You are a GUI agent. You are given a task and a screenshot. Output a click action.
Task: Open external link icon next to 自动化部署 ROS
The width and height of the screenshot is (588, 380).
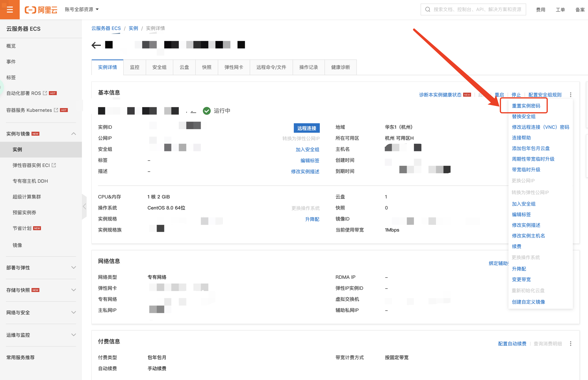45,93
